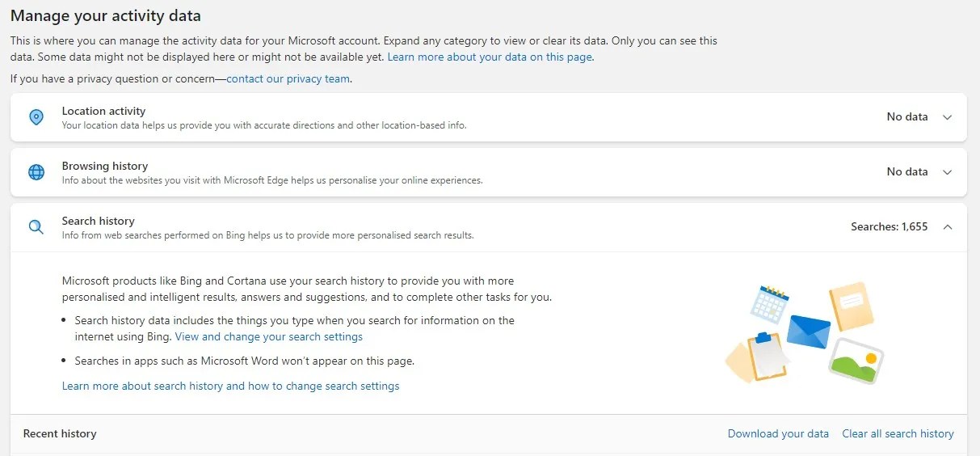980x456 pixels.
Task: Click 'No data' on the Browsing history row
Action: (907, 172)
